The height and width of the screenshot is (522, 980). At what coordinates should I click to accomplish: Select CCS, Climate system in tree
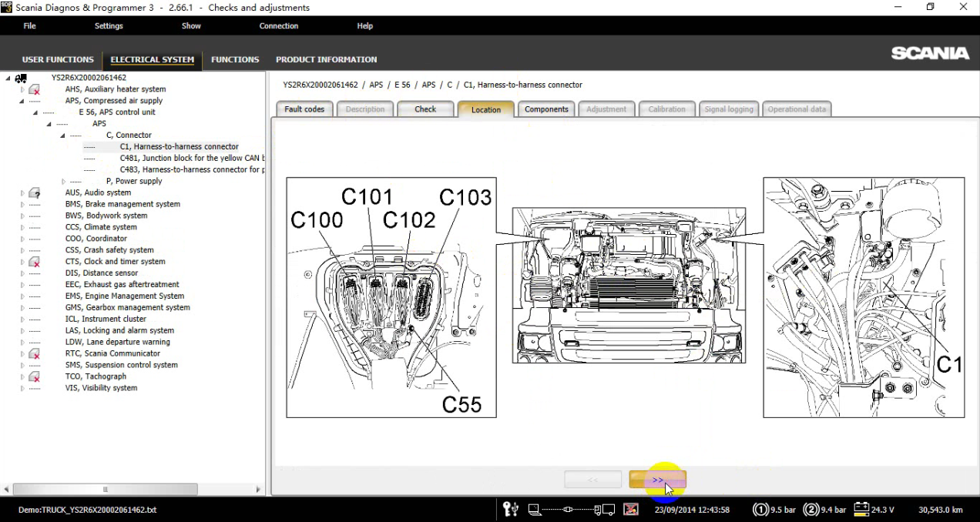tap(101, 227)
